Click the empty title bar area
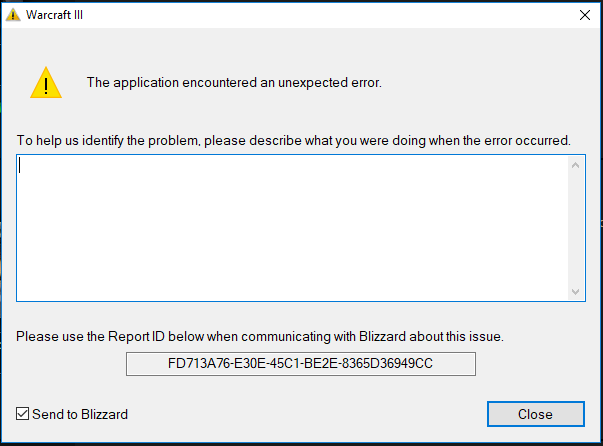Viewport: 603px width, 446px height. coord(327,15)
